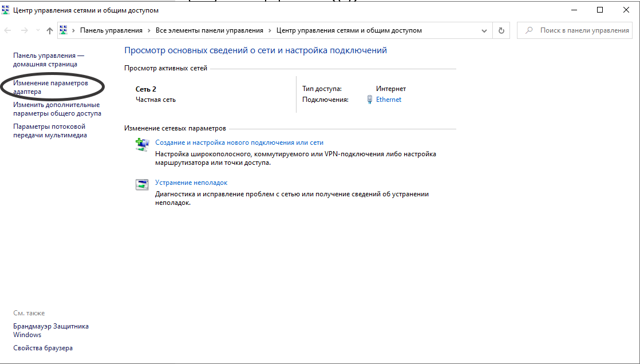This screenshot has width=640, height=364.
Task: Open 'Изменение параметров адаптера' link
Action: (50, 87)
